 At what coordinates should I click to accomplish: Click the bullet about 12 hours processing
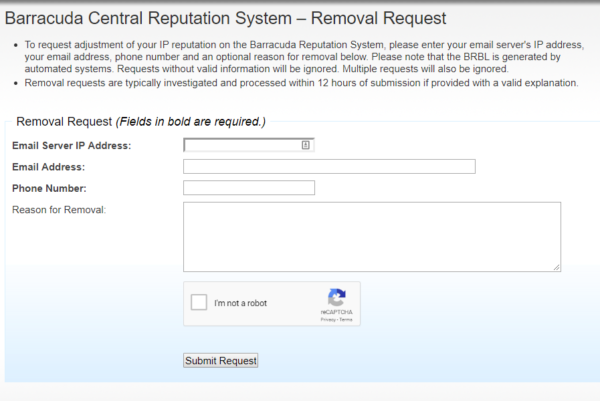pos(301,83)
